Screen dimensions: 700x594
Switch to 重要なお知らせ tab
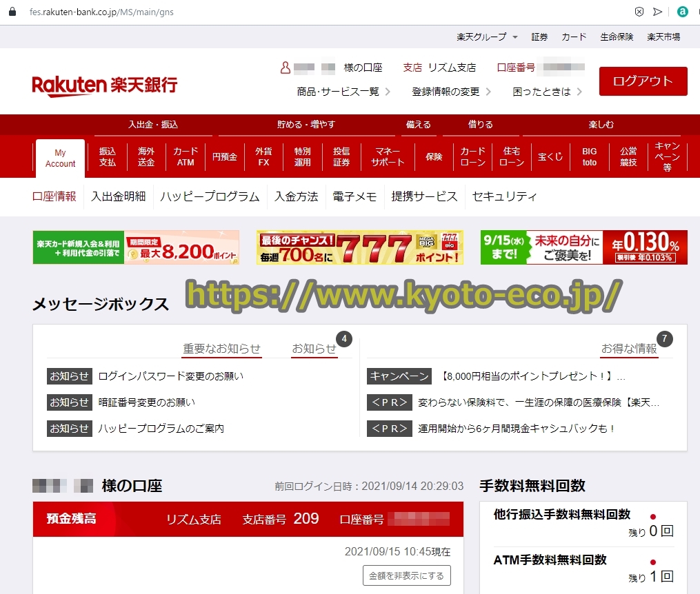click(222, 349)
